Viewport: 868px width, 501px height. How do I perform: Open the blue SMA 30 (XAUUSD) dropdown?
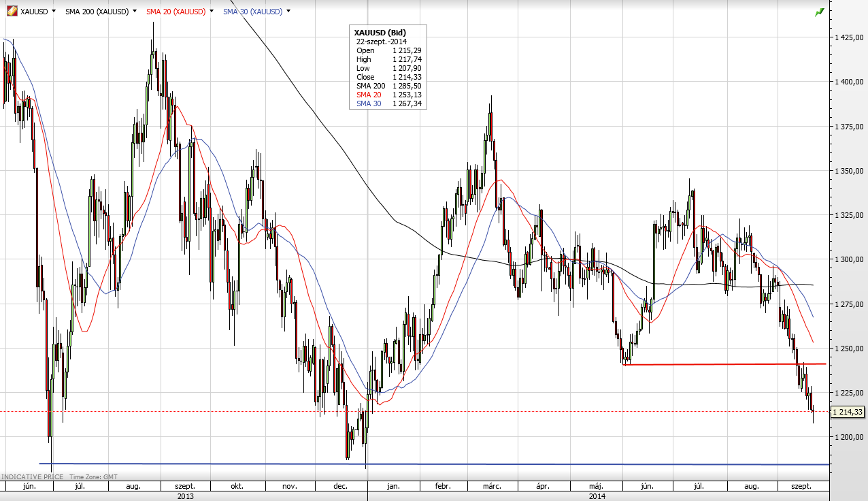coord(289,12)
